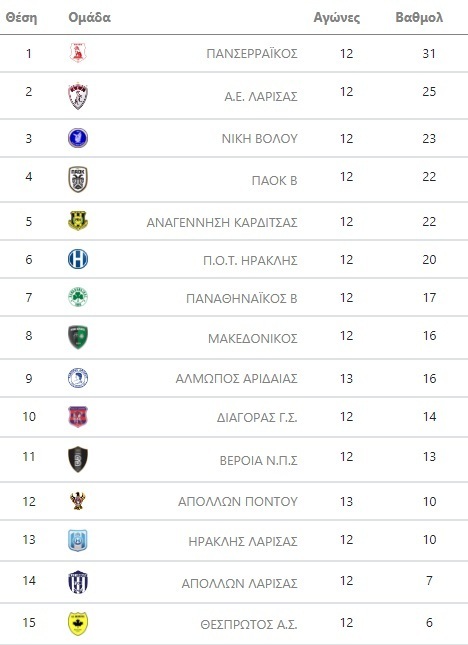Image resolution: width=468 pixels, height=645 pixels.
Task: Click the Α.Ε. ΛΑΡΙΣΑΣ team logo
Action: pos(78,95)
